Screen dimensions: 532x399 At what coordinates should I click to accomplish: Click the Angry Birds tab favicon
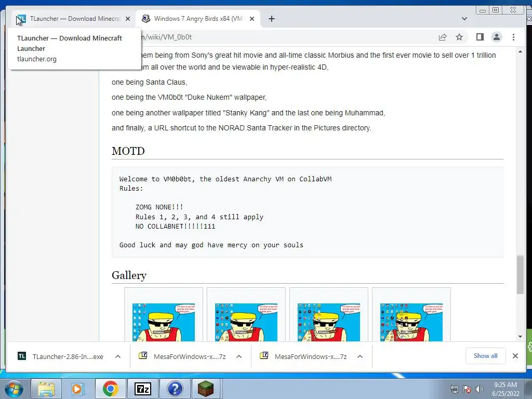146,19
